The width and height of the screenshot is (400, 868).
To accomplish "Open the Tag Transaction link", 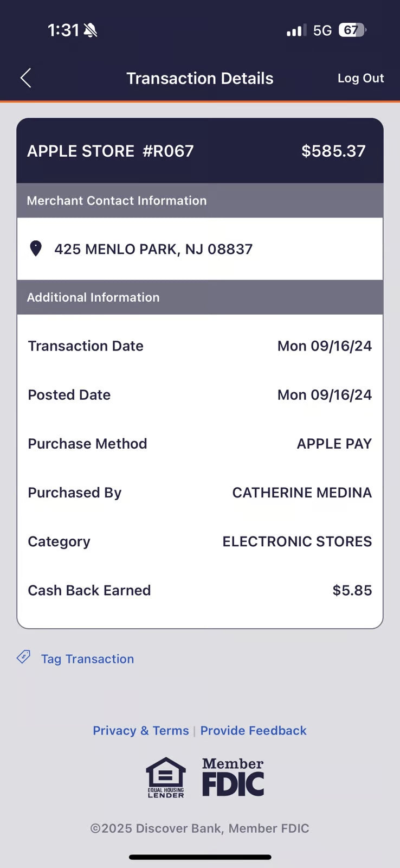I will click(x=87, y=659).
